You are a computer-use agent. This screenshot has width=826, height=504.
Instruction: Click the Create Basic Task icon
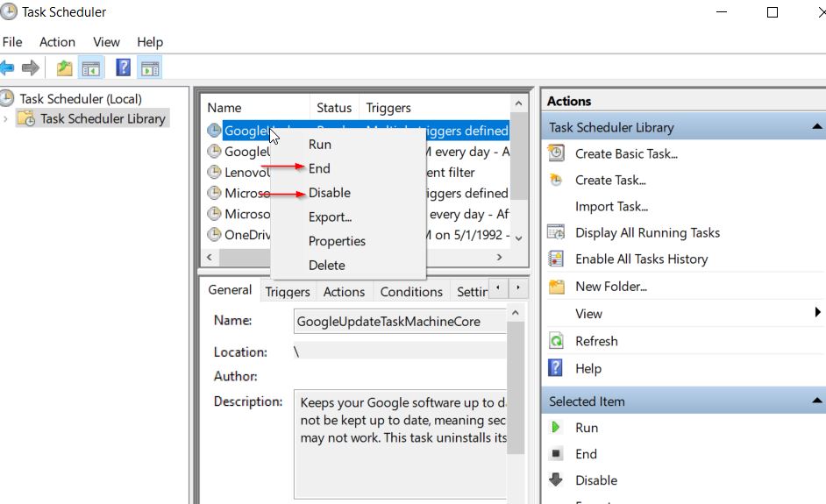coord(556,153)
